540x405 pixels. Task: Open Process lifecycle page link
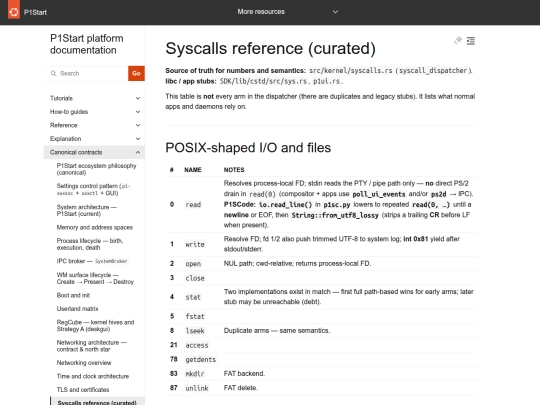[x=90, y=244]
